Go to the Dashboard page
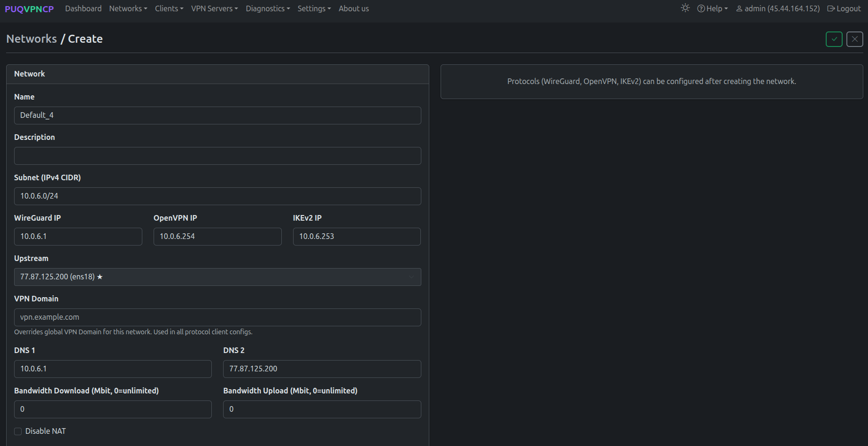This screenshot has height=446, width=868. coord(83,8)
